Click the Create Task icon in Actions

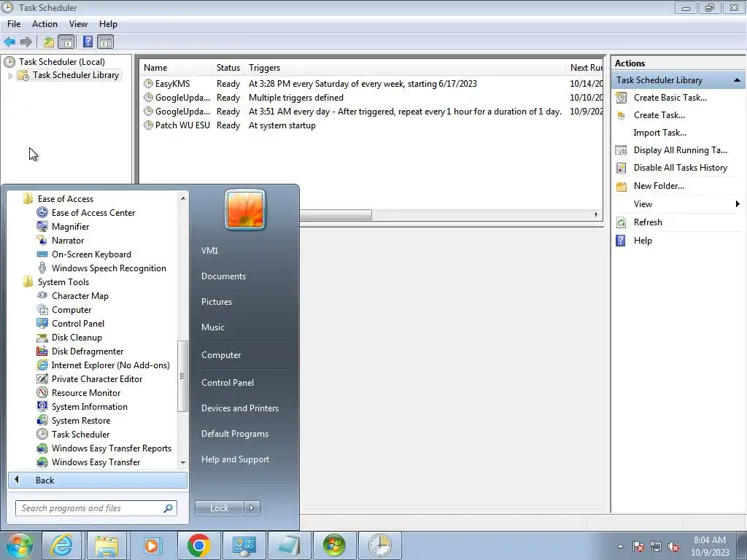(x=621, y=115)
